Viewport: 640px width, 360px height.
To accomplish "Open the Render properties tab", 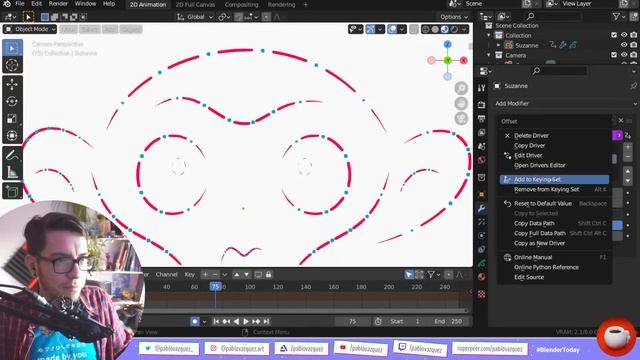I will point(482,105).
